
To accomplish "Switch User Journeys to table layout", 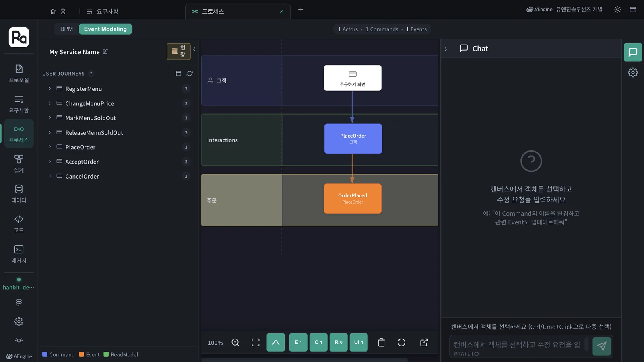I will pyautogui.click(x=179, y=73).
